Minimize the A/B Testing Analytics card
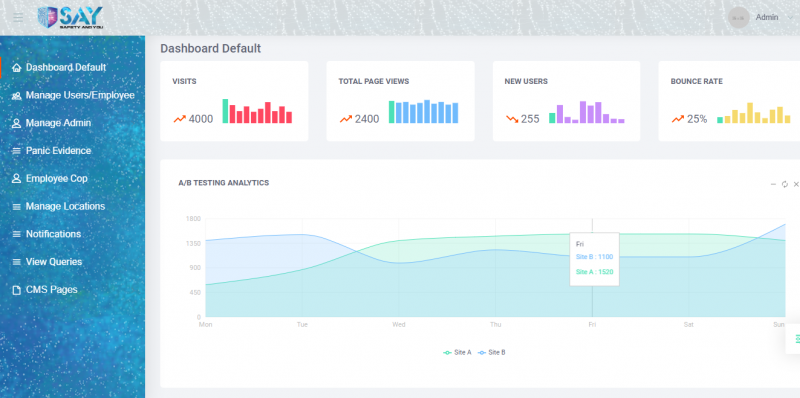 click(x=773, y=184)
